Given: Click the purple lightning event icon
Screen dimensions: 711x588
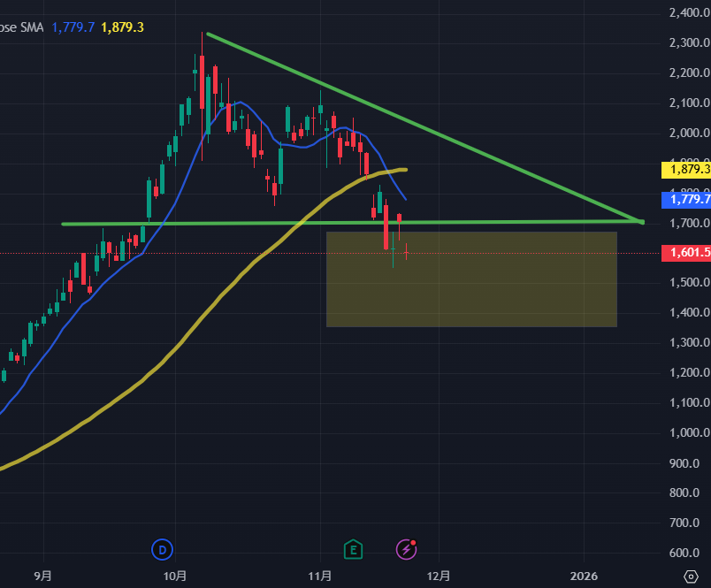Looking at the screenshot, I should pyautogui.click(x=407, y=550).
